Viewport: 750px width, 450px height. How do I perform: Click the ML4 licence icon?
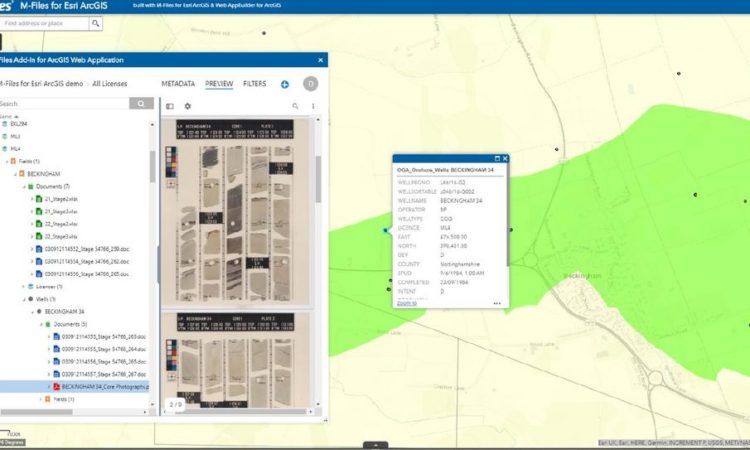click(5, 149)
